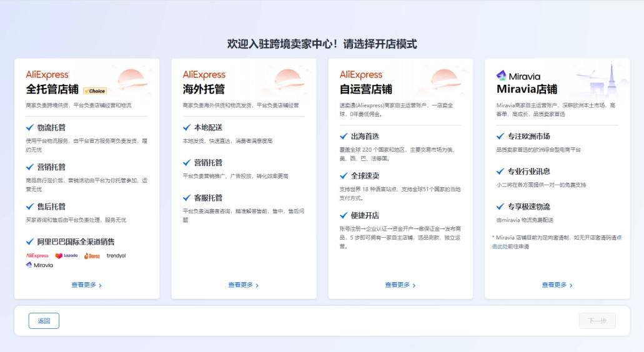
Task: Click the checkmark beside 售后托管
Action: [29, 207]
